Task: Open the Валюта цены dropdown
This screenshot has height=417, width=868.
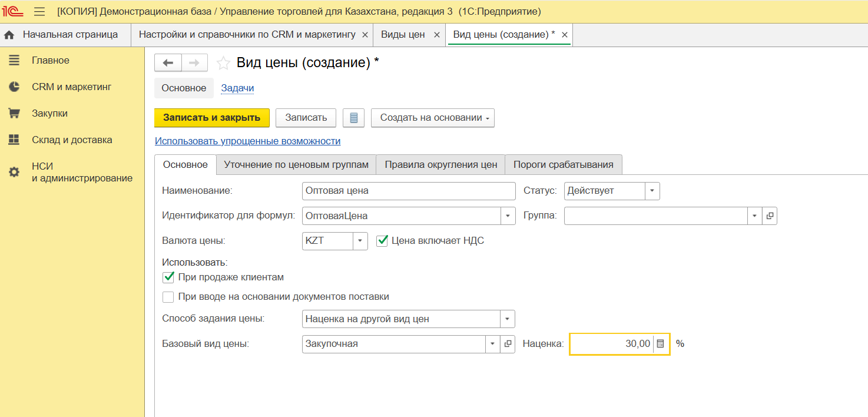Action: (360, 241)
